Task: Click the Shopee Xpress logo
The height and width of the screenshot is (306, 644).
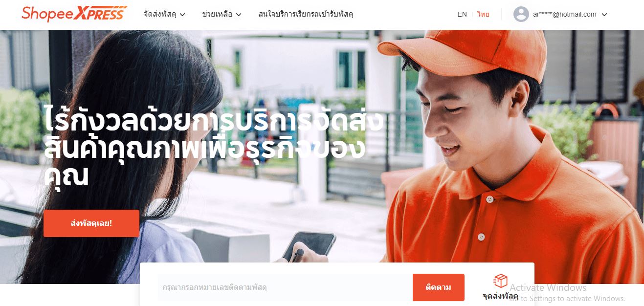Action: [x=74, y=14]
